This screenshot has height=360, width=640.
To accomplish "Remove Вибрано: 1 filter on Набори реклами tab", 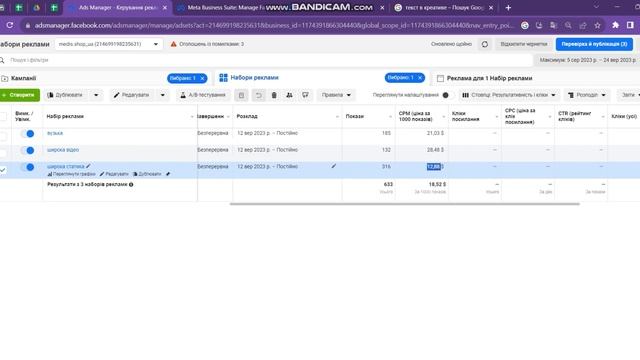I will [420, 78].
